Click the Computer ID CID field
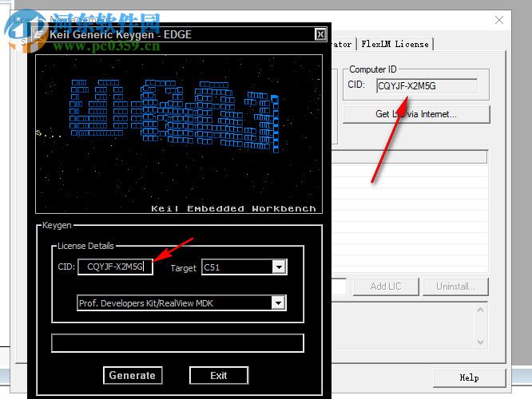This screenshot has height=399, width=532. [x=427, y=85]
